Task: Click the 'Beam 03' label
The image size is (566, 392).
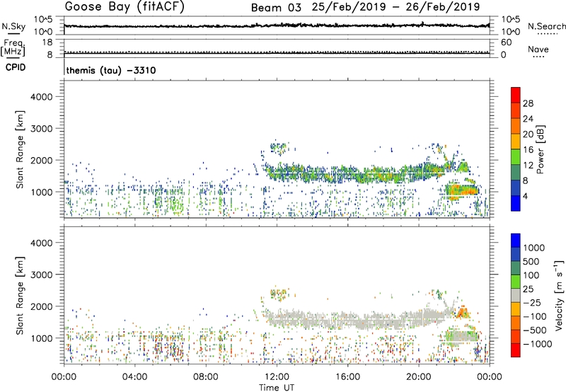Action: click(276, 8)
